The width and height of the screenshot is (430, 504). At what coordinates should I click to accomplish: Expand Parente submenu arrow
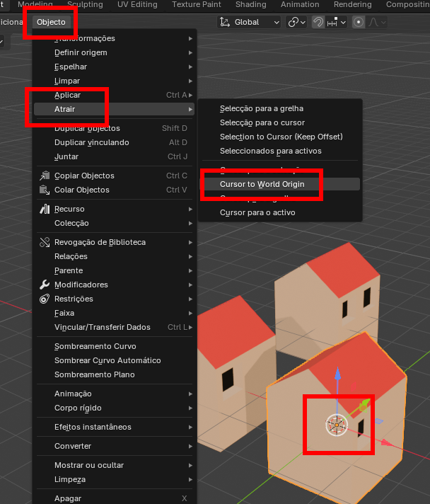click(x=190, y=270)
